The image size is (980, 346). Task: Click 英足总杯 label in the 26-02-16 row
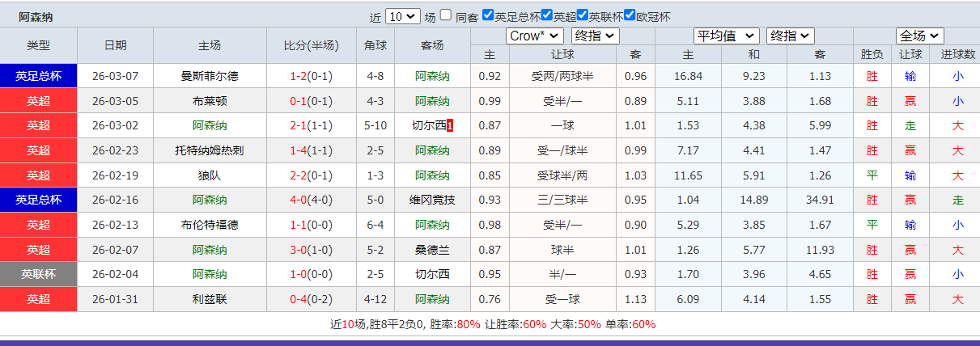[38, 200]
